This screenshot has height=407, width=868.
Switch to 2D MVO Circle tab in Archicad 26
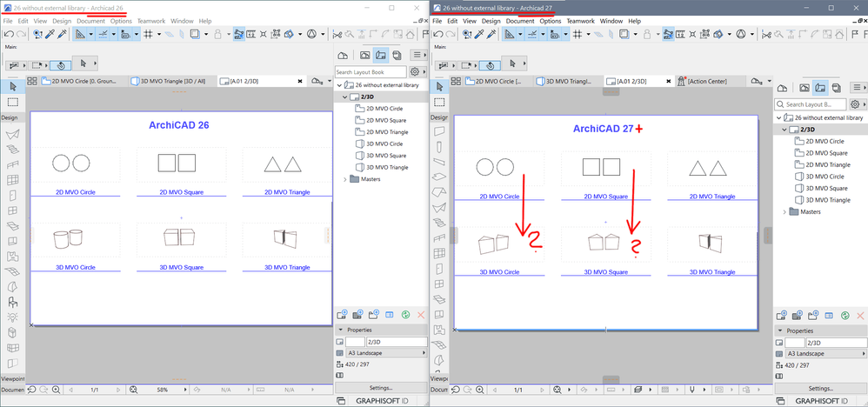(84, 81)
